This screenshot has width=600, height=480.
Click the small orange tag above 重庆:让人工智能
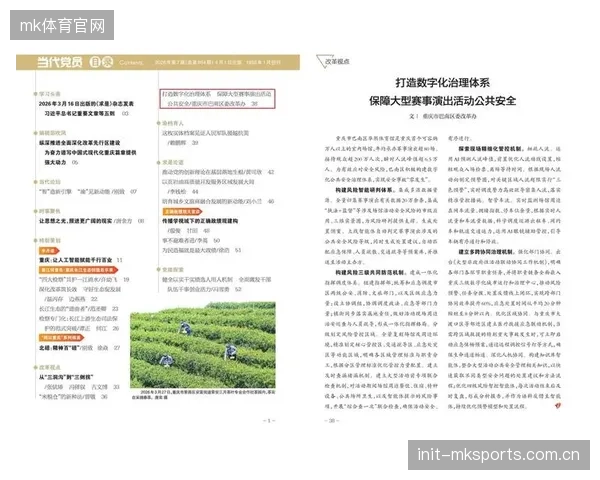point(49,250)
